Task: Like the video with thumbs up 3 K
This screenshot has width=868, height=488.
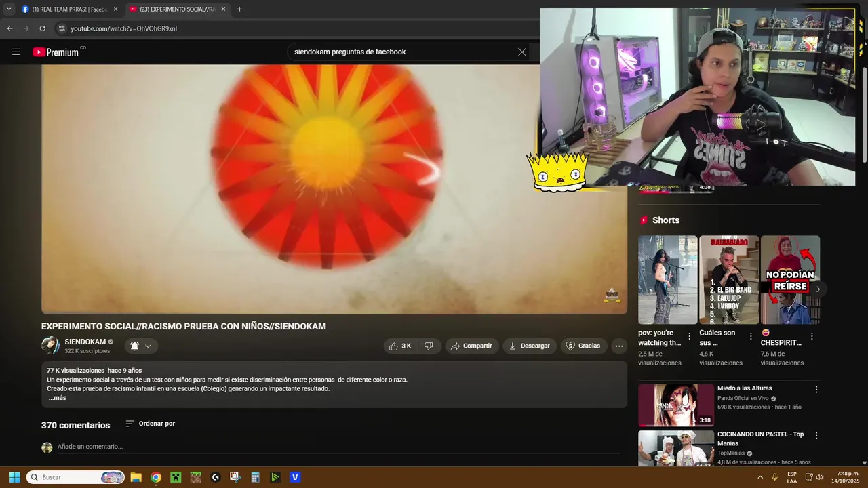Action: pos(400,346)
